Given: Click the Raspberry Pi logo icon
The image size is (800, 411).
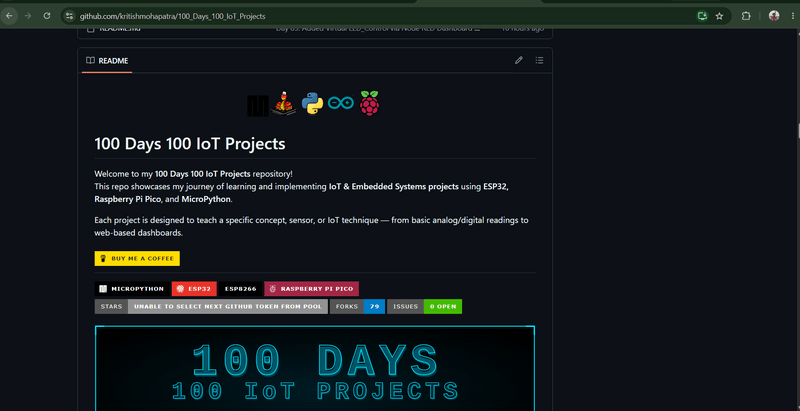Looking at the screenshot, I should [370, 103].
